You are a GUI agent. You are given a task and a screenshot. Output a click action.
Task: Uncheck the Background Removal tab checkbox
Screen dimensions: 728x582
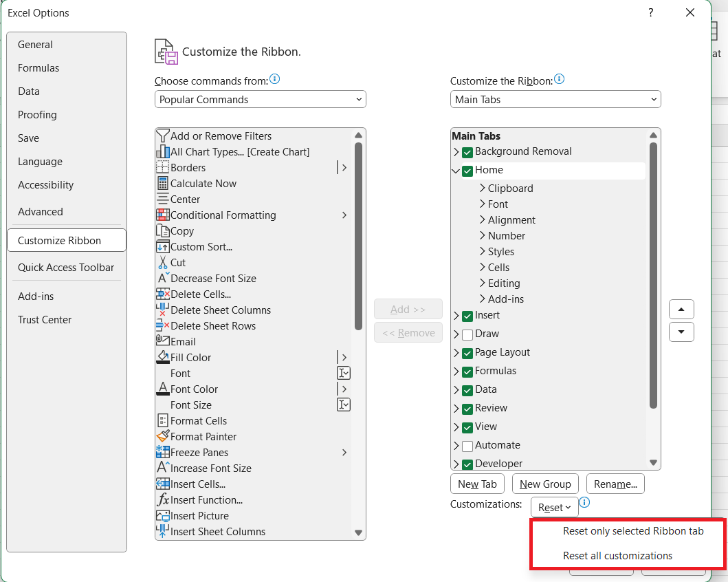coord(467,152)
